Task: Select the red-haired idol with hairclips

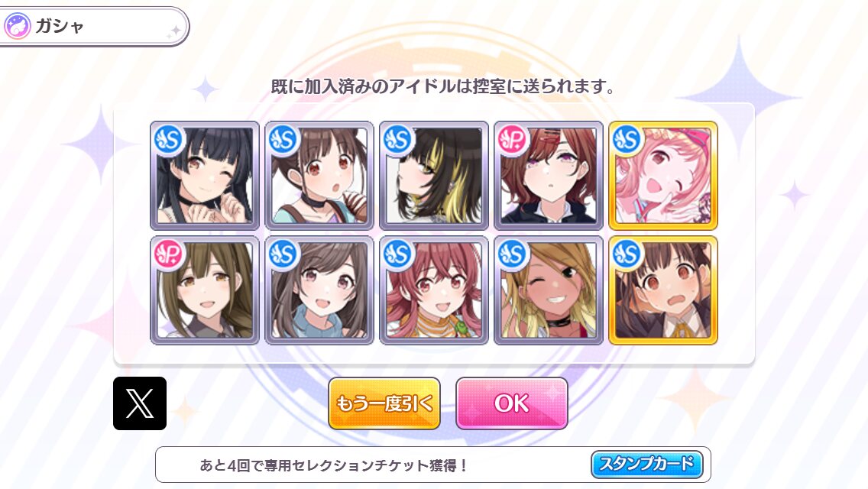Action: tap(549, 176)
